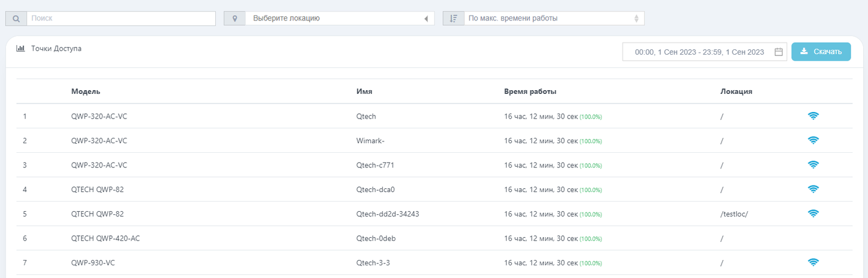Image resolution: width=868 pixels, height=278 pixels.
Task: Click row number 5
Action: pyautogui.click(x=25, y=214)
